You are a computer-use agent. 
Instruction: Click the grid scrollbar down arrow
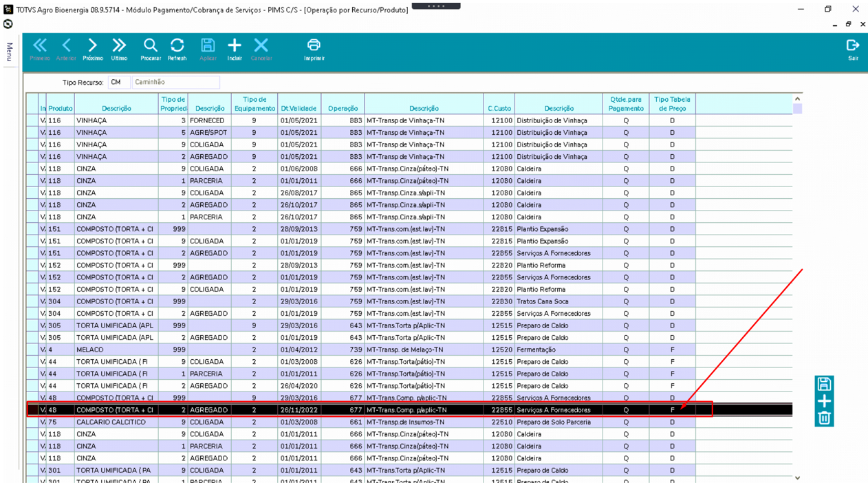click(797, 478)
